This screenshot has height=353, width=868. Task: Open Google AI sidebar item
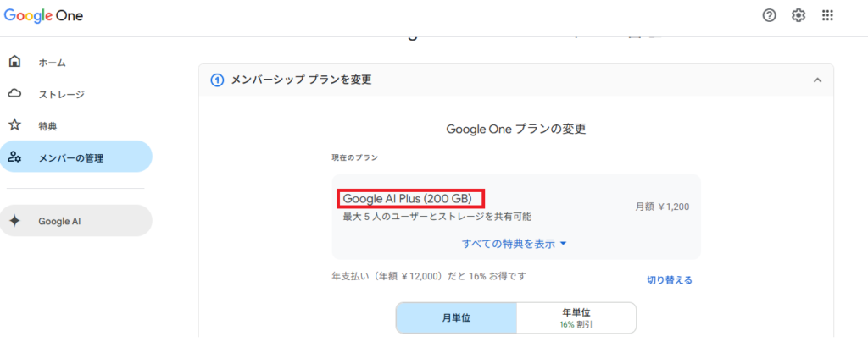(59, 221)
